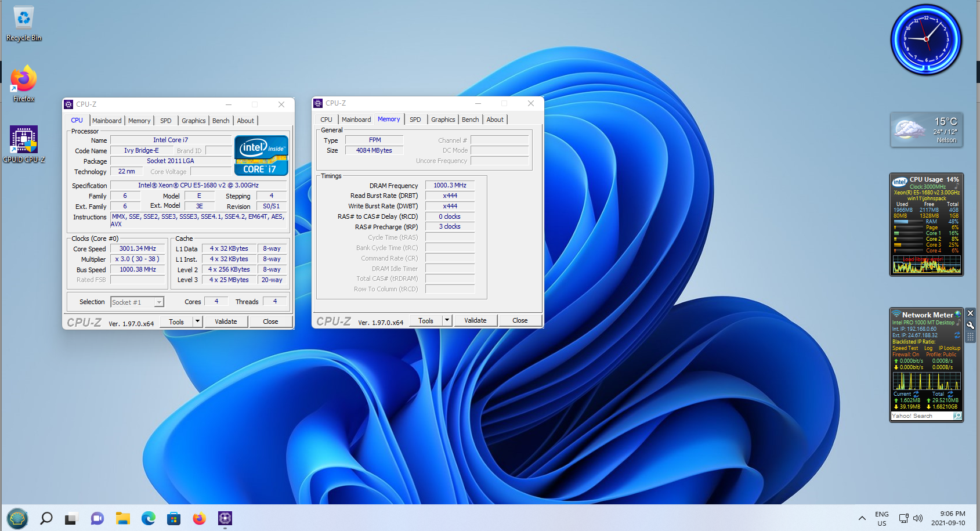Open the weather gadget showing 15°C Nelson
Screen dimensions: 980x531
(927, 130)
